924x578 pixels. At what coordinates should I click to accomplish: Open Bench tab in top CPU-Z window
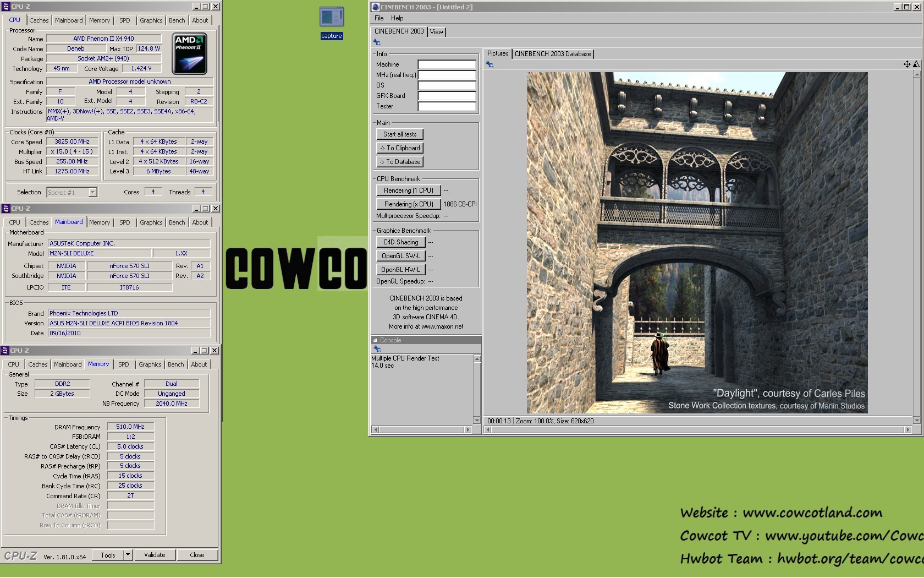click(177, 20)
